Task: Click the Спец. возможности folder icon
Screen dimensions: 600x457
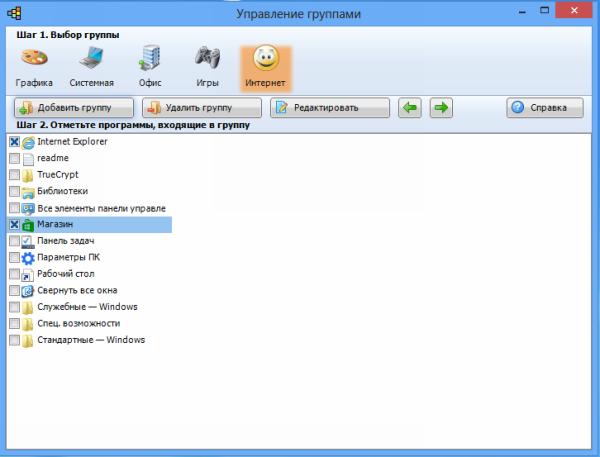Action: 28,324
